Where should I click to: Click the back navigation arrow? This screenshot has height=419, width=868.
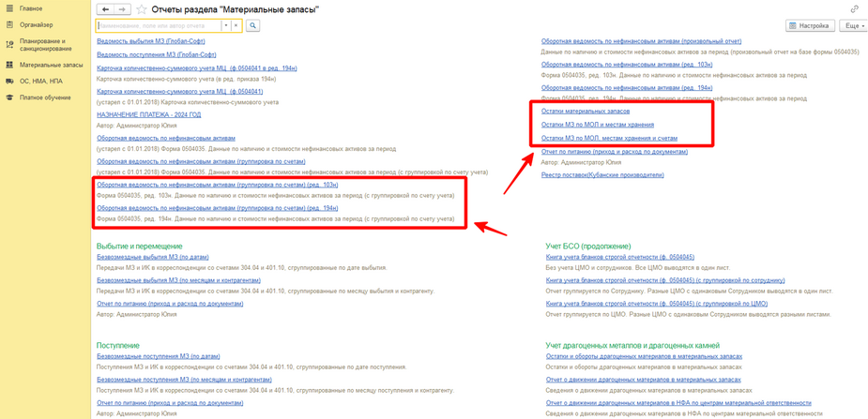click(105, 9)
